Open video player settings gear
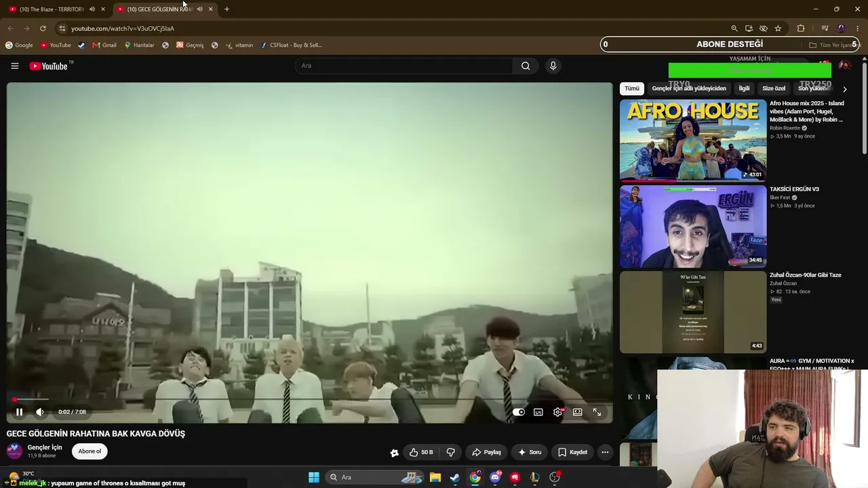This screenshot has height=488, width=868. pyautogui.click(x=557, y=412)
